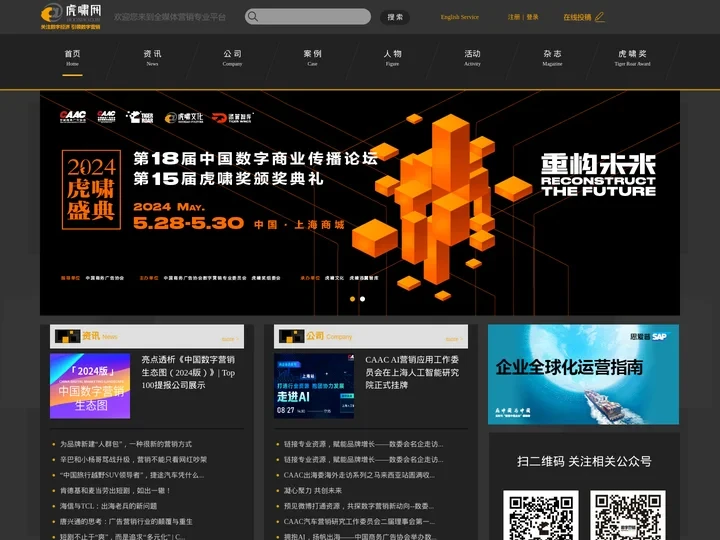Open 在线投稿 online submission link
720x540 pixels.
click(x=577, y=17)
